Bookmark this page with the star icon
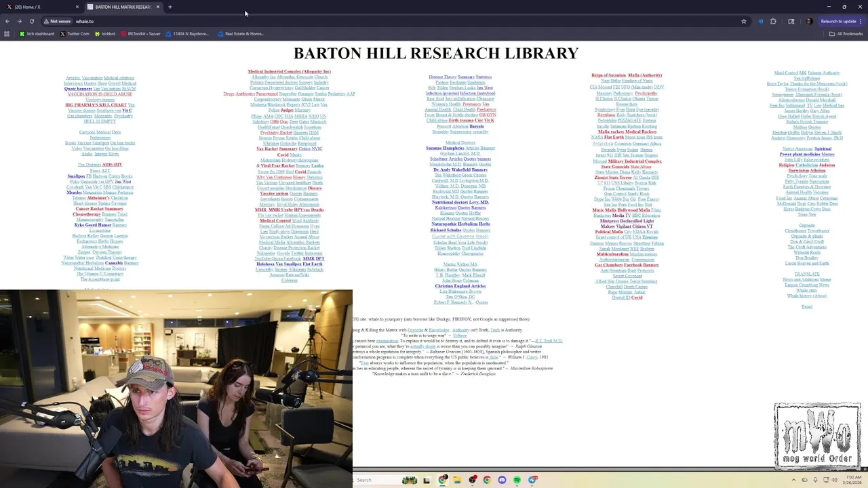Viewport: 868px width, 488px height. pos(744,21)
